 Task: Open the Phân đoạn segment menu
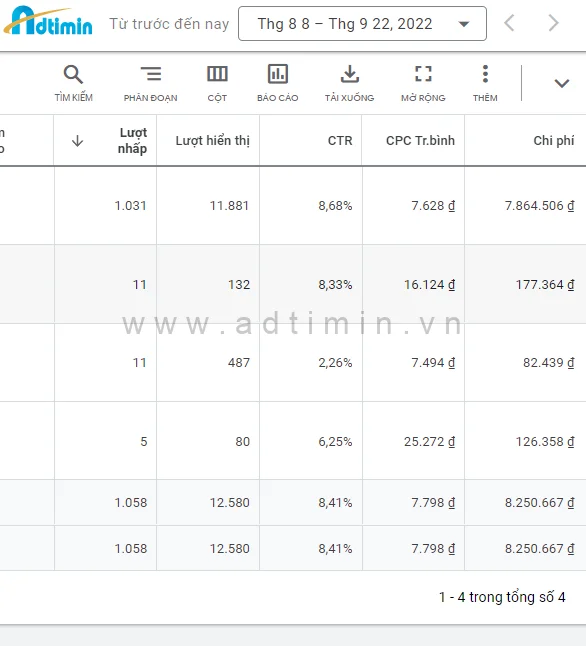(150, 83)
